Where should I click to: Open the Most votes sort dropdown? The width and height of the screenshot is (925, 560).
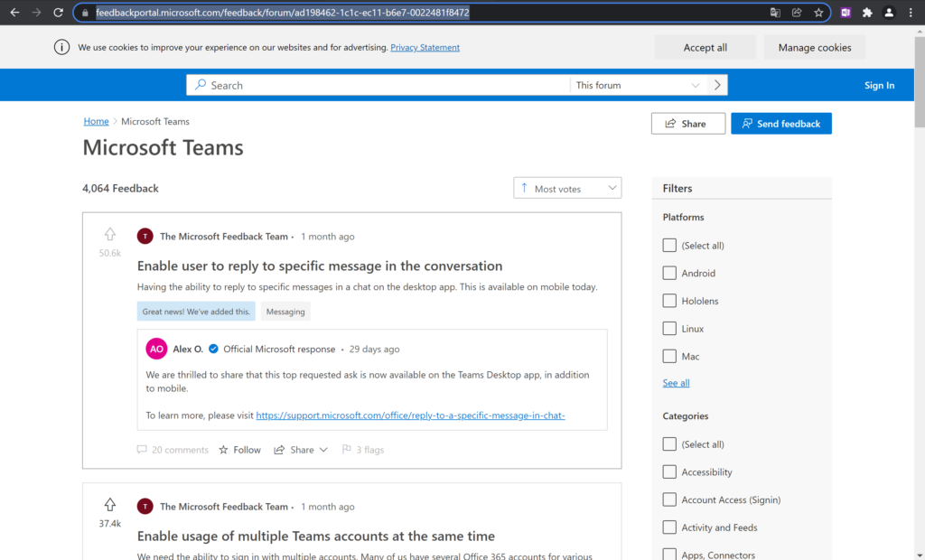567,188
